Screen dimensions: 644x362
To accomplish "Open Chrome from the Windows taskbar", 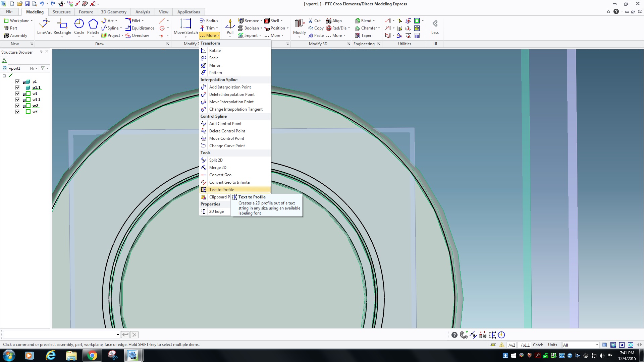I will tap(92, 355).
